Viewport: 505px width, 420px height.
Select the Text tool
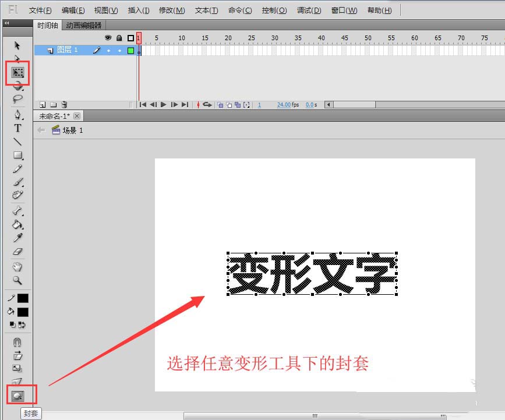(17, 128)
